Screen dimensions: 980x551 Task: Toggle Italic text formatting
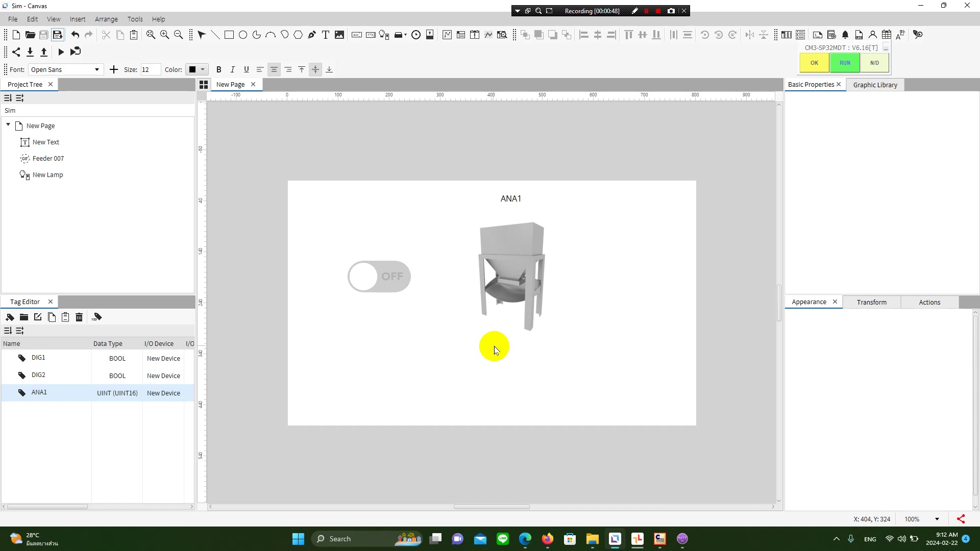233,69
